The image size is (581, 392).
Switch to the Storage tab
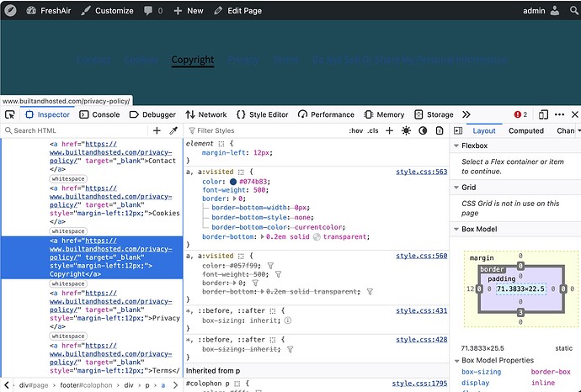[434, 114]
